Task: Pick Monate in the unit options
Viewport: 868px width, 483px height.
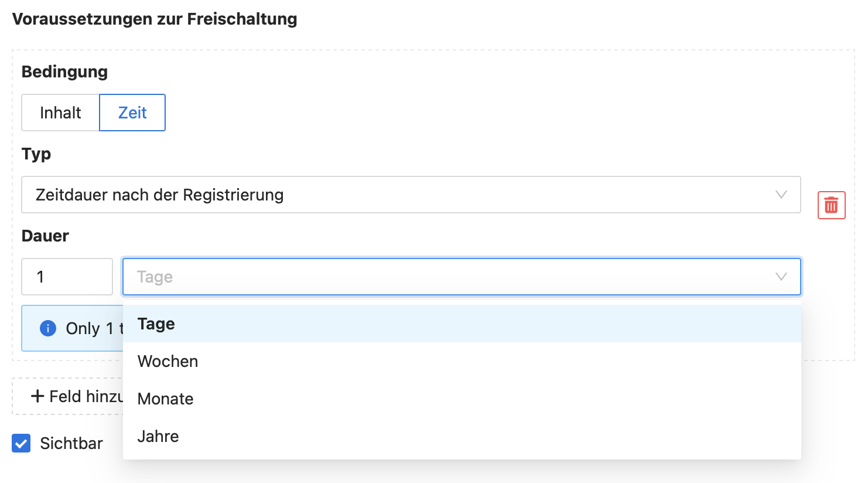Action: 166,399
